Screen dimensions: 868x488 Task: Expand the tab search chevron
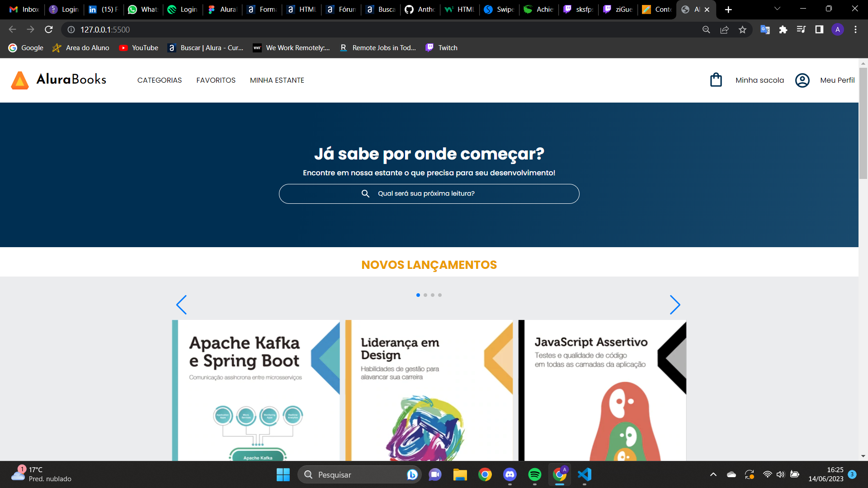(x=777, y=9)
